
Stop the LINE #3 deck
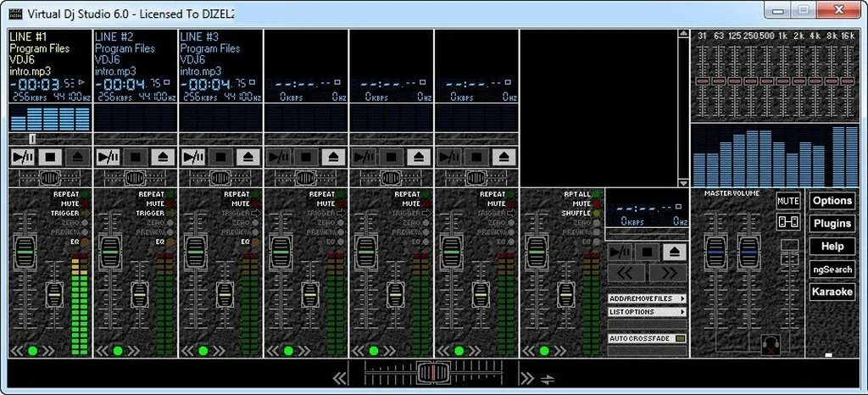(221, 157)
